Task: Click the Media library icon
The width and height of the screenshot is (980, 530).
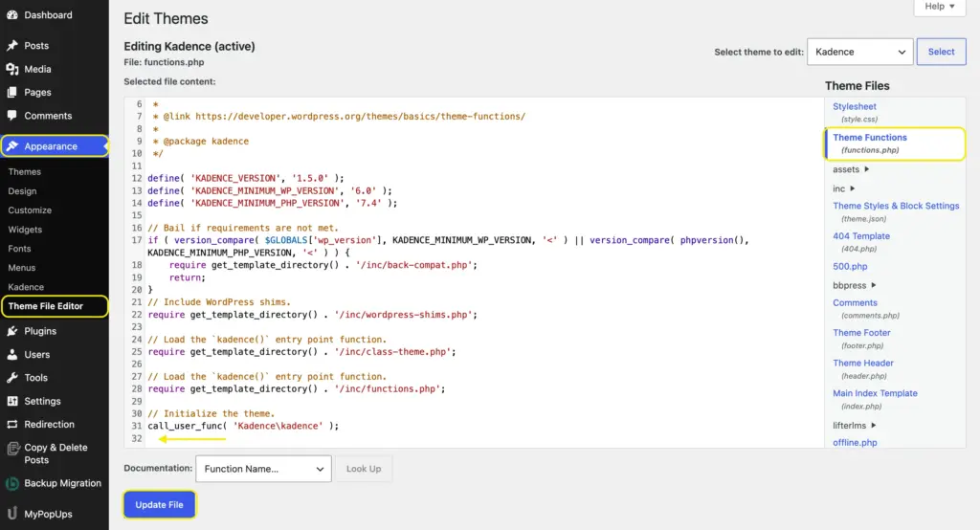Action: [11, 70]
